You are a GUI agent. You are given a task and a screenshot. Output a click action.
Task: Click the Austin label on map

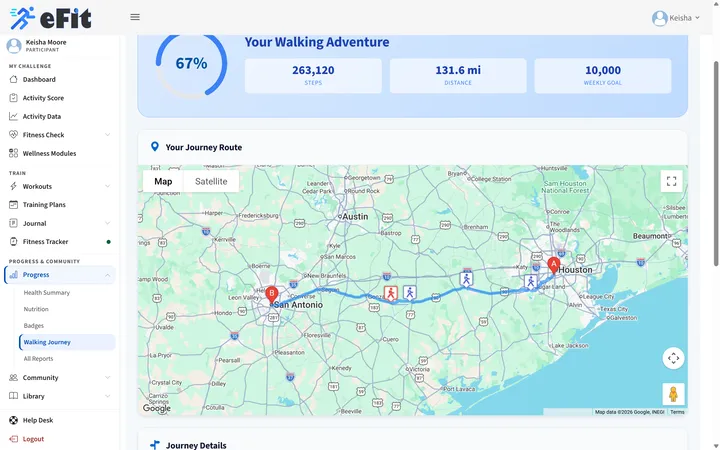[355, 216]
